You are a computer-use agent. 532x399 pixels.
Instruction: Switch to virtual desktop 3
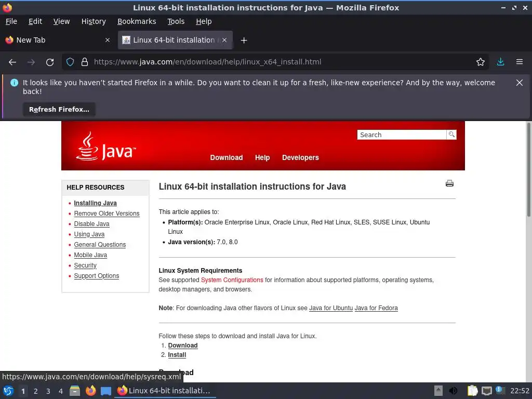click(48, 391)
